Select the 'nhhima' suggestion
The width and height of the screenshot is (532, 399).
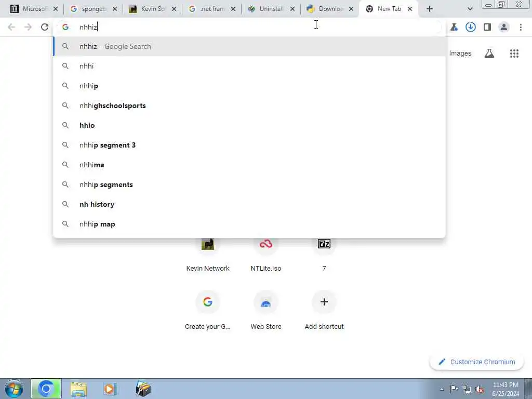(249, 165)
